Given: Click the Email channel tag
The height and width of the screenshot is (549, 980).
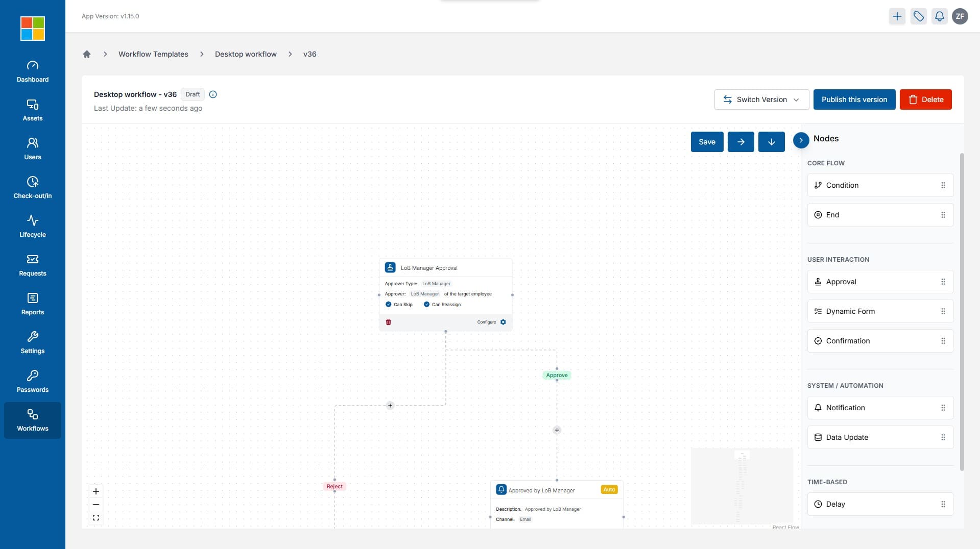Looking at the screenshot, I should click(x=525, y=519).
